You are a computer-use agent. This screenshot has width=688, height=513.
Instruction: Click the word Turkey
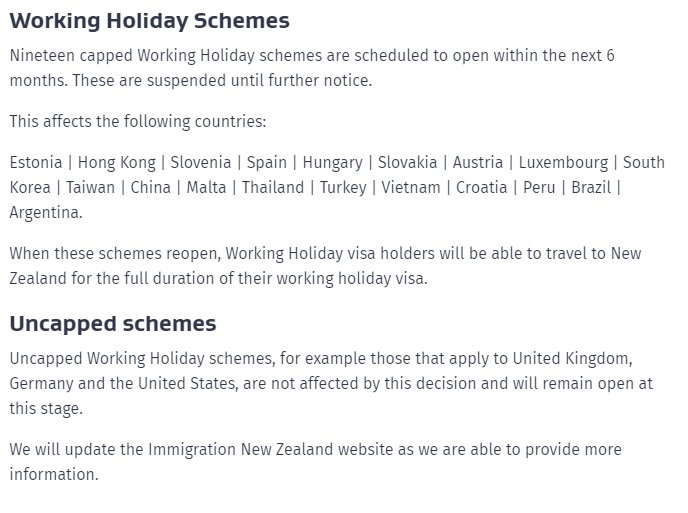pos(343,187)
